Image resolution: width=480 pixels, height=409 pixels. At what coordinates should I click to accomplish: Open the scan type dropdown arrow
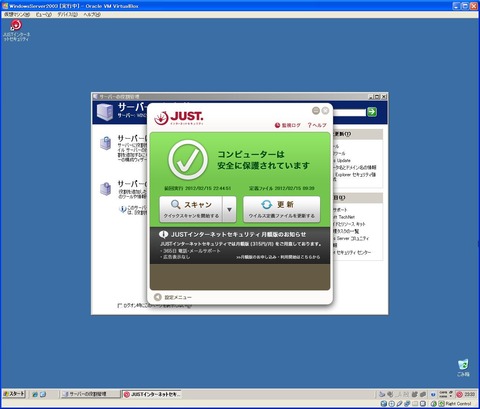(x=229, y=209)
